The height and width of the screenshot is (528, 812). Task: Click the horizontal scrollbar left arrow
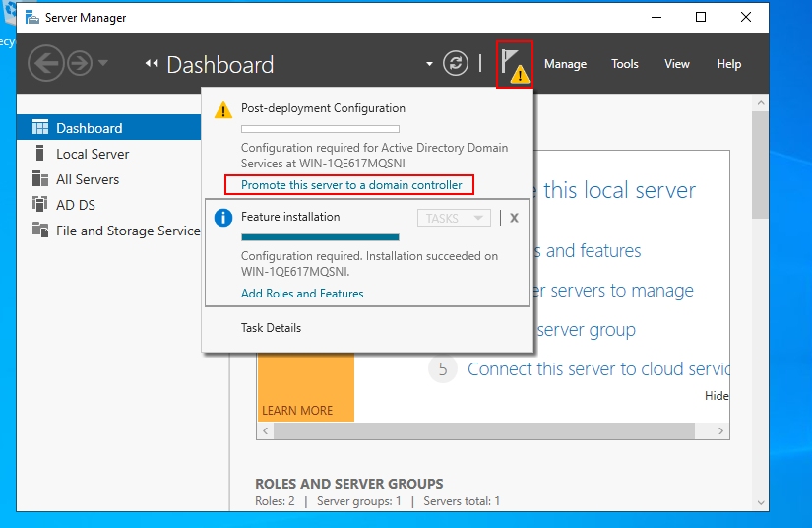point(265,431)
